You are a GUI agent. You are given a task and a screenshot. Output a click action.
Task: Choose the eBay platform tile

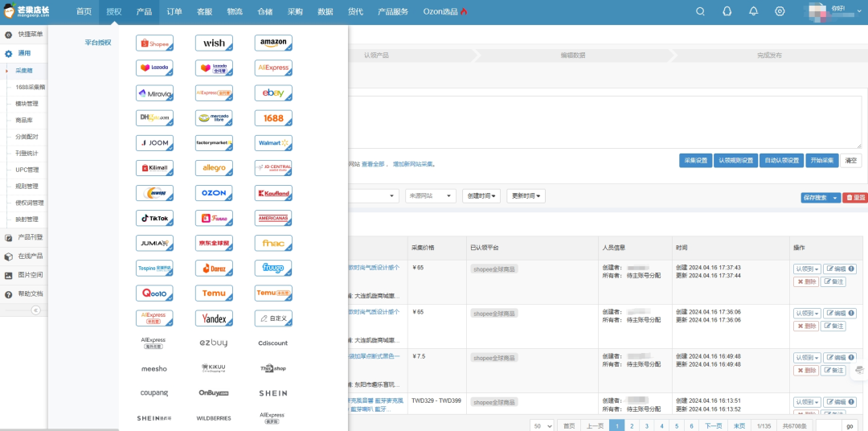click(273, 93)
